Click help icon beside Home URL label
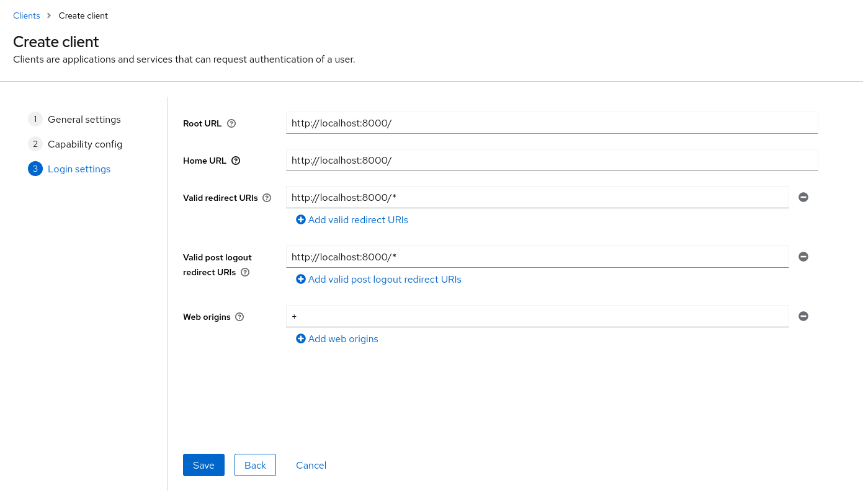This screenshot has height=504, width=863. (x=236, y=161)
